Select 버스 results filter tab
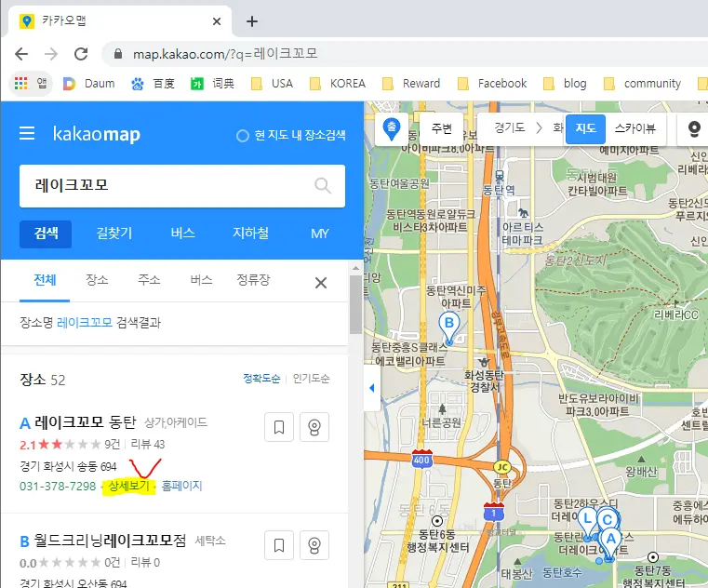 tap(201, 280)
